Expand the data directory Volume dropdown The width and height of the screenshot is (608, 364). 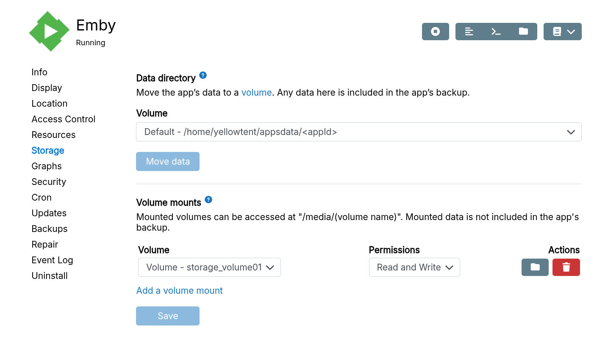click(x=358, y=132)
